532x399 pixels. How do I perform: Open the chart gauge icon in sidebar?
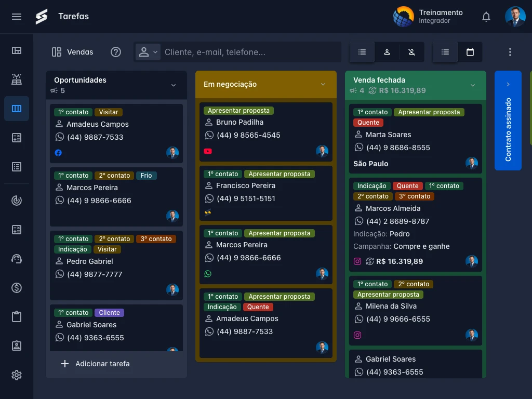(17, 201)
